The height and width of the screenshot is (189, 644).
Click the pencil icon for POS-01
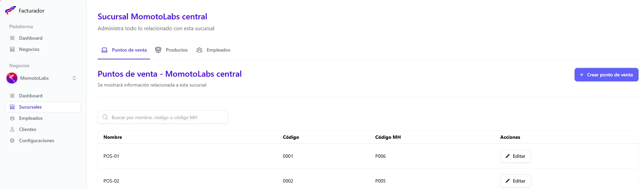[x=508, y=156]
